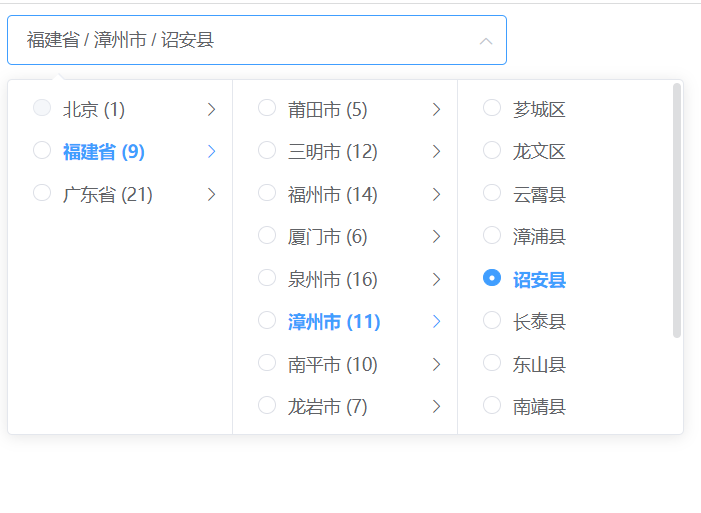
Task: Click the arrow next to 三明市 (12)
Action: [x=436, y=152]
